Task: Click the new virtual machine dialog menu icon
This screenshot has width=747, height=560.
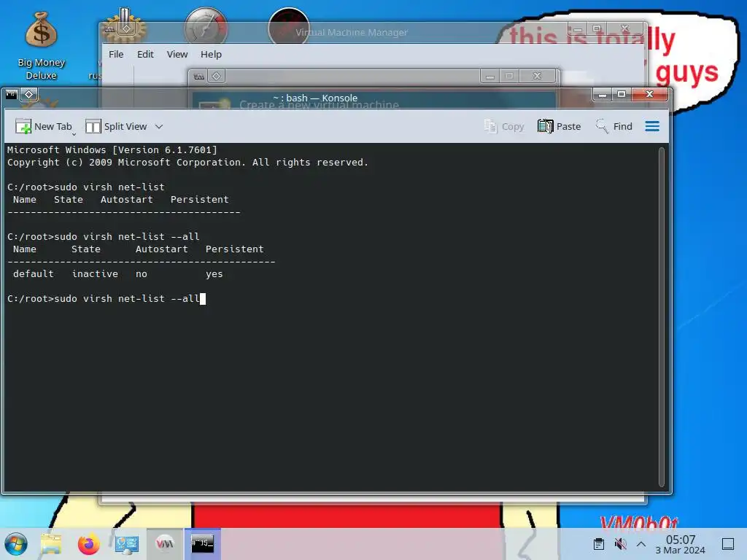Action: pos(199,76)
